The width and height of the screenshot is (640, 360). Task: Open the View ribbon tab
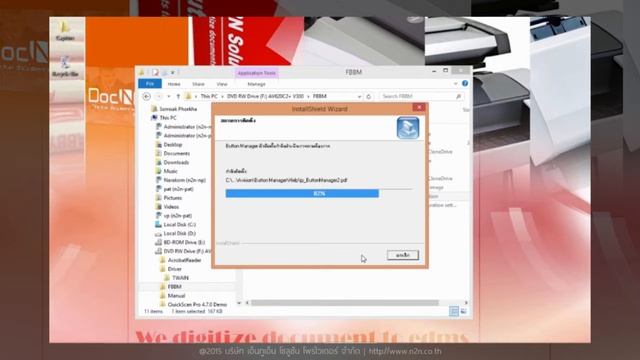(x=222, y=84)
